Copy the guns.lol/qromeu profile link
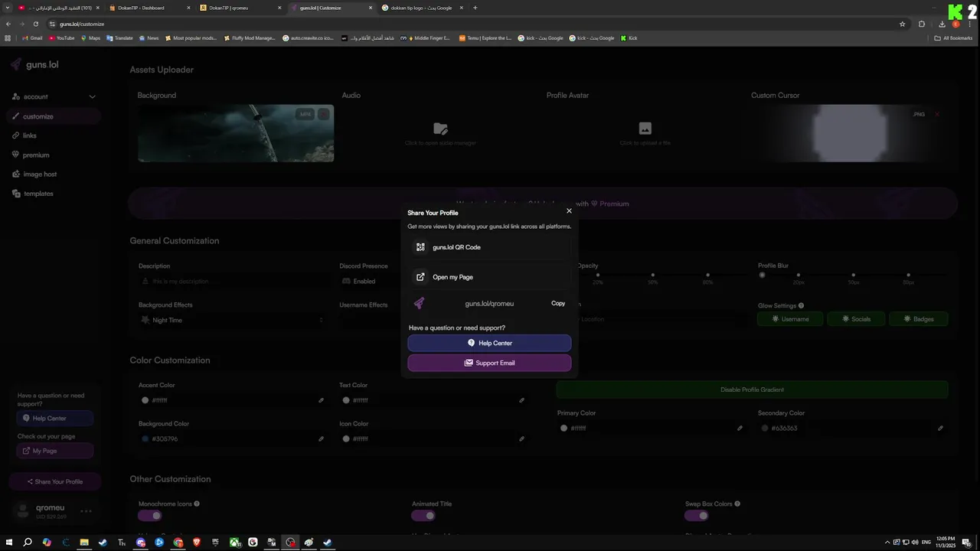This screenshot has height=551, width=980. tap(558, 304)
